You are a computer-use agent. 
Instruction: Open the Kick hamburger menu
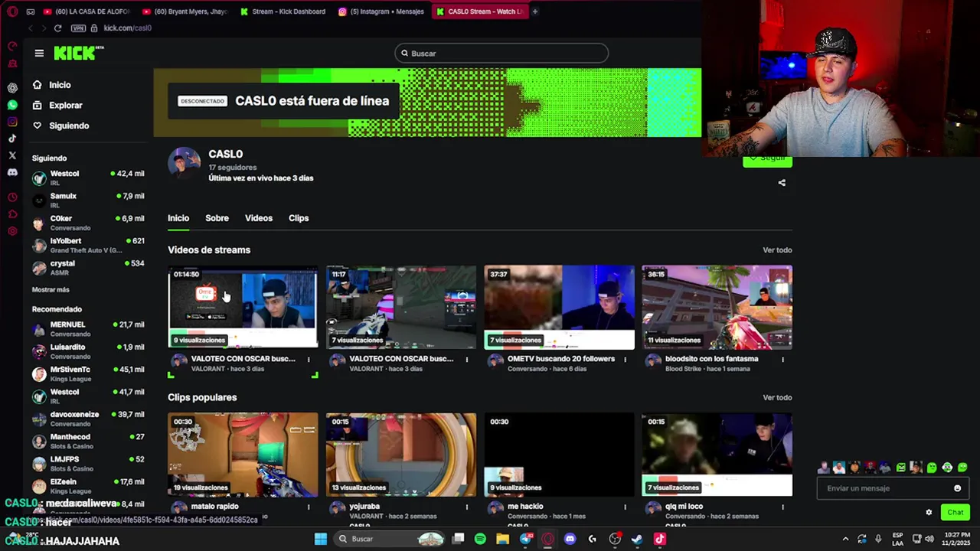(39, 53)
